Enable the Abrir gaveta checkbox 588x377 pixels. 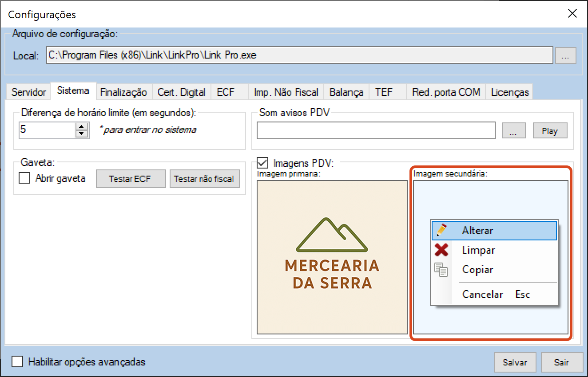tap(24, 179)
